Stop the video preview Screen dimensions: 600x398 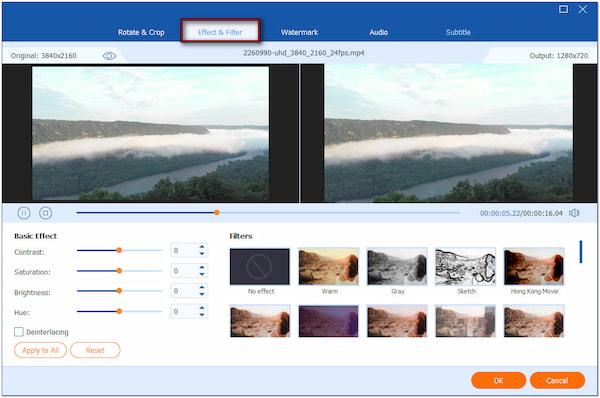pos(46,213)
